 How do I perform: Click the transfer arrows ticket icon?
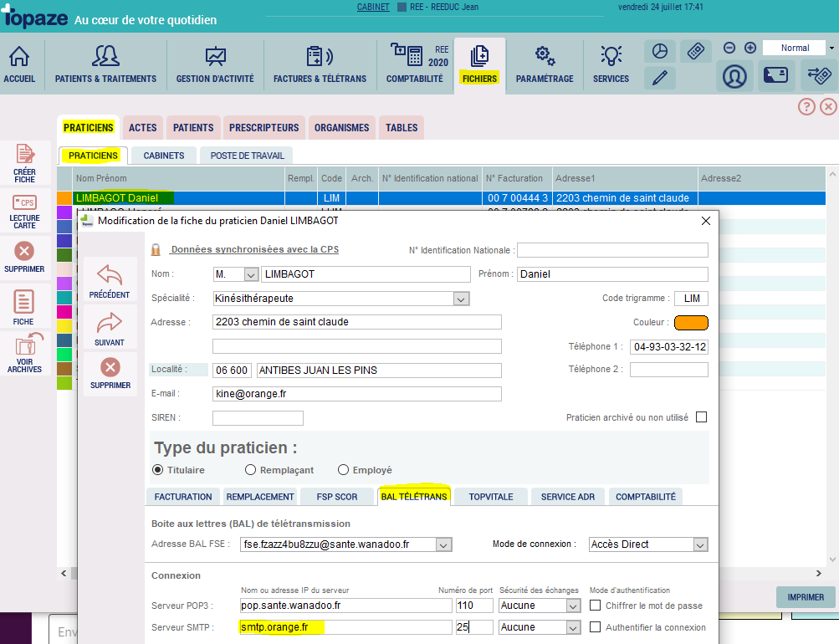819,75
